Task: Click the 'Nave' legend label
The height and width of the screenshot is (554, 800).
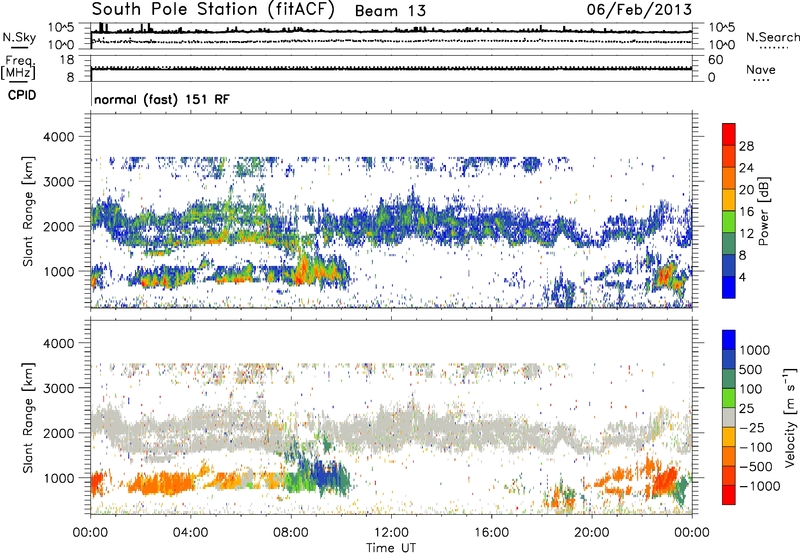Action: pos(760,69)
